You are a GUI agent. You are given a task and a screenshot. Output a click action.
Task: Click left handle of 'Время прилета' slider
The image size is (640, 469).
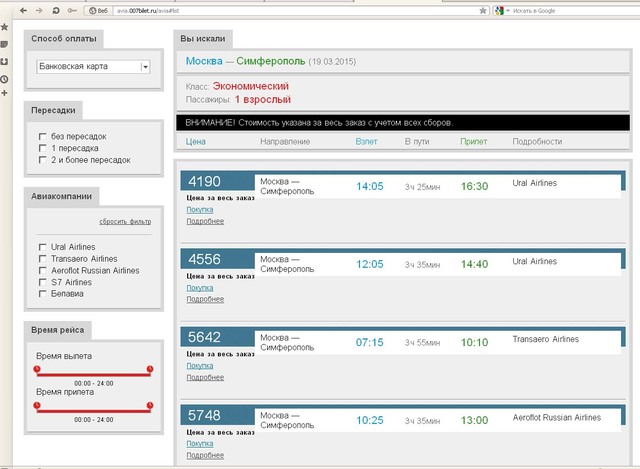37,405
